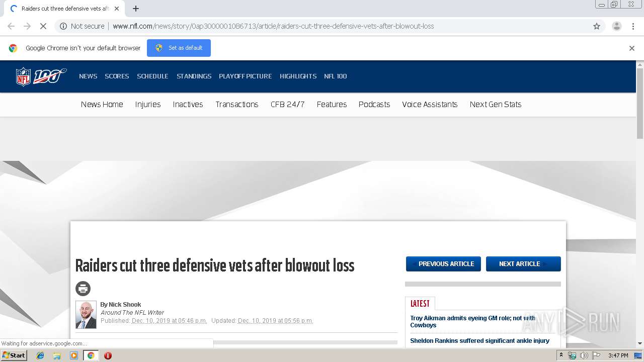Screen dimensions: 644x362
Task: Click the address bar URL
Action: click(273, 26)
